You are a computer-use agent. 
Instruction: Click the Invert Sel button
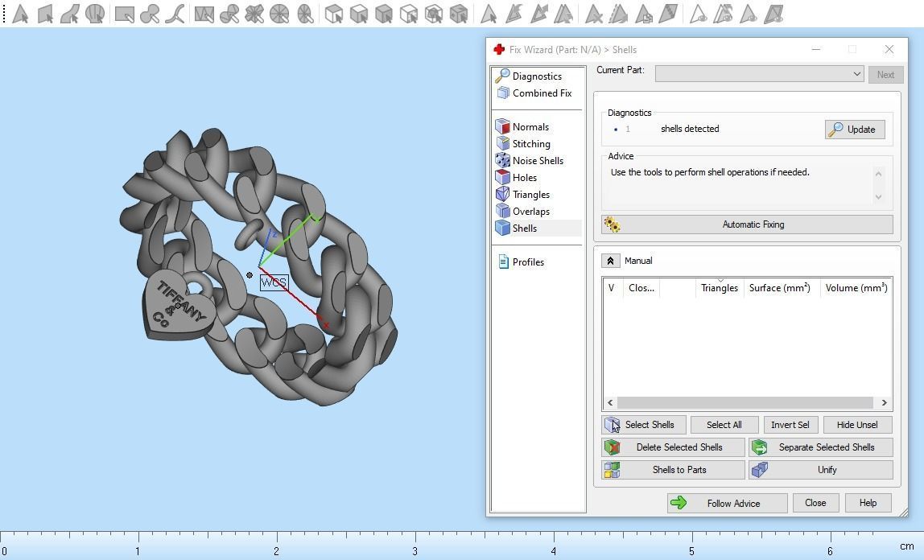tap(790, 425)
